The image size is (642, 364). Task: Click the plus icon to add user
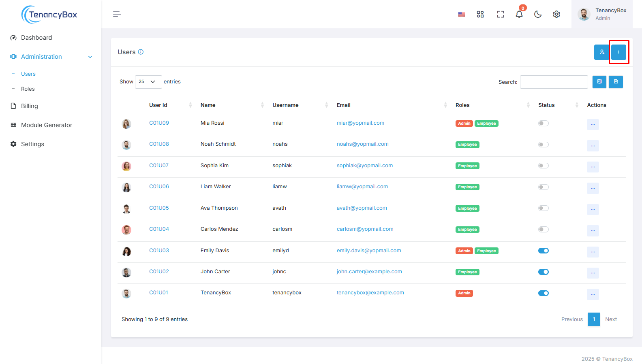618,52
